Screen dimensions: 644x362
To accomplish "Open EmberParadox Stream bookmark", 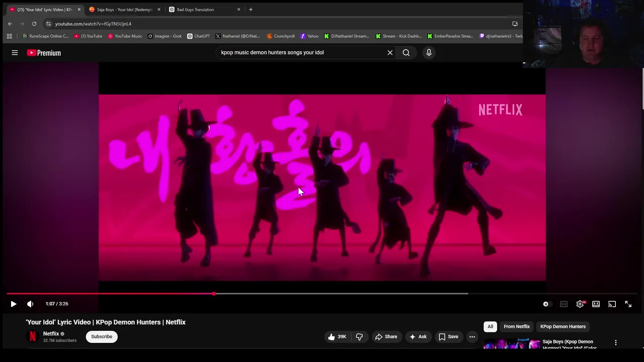I will point(450,36).
